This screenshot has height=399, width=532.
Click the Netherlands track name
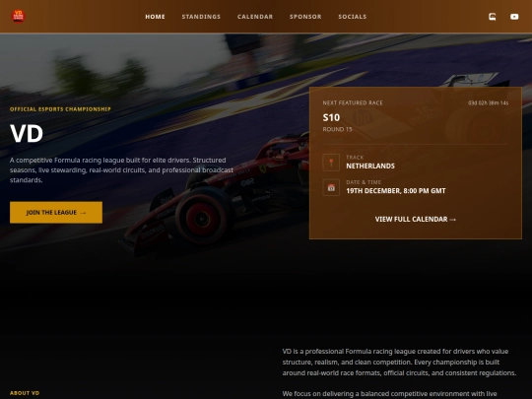(370, 166)
